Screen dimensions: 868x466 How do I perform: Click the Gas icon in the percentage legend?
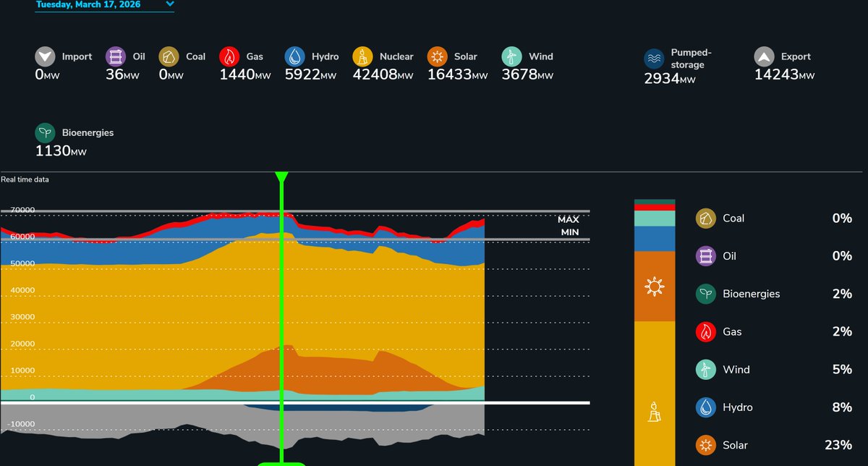tap(706, 331)
